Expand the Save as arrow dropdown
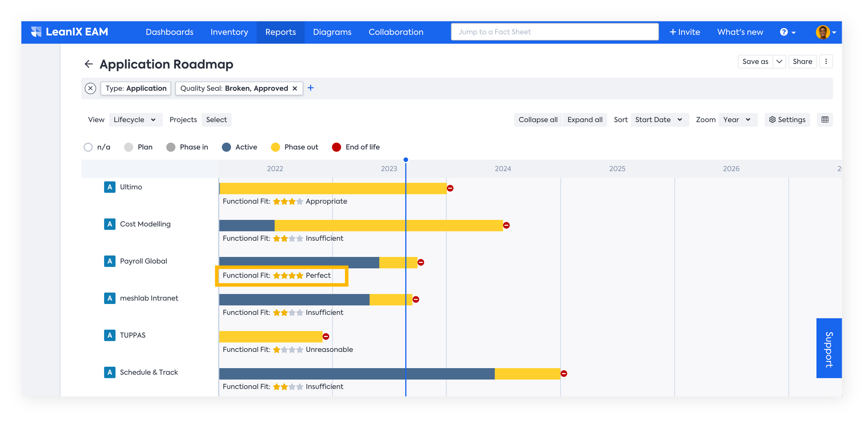 (779, 61)
